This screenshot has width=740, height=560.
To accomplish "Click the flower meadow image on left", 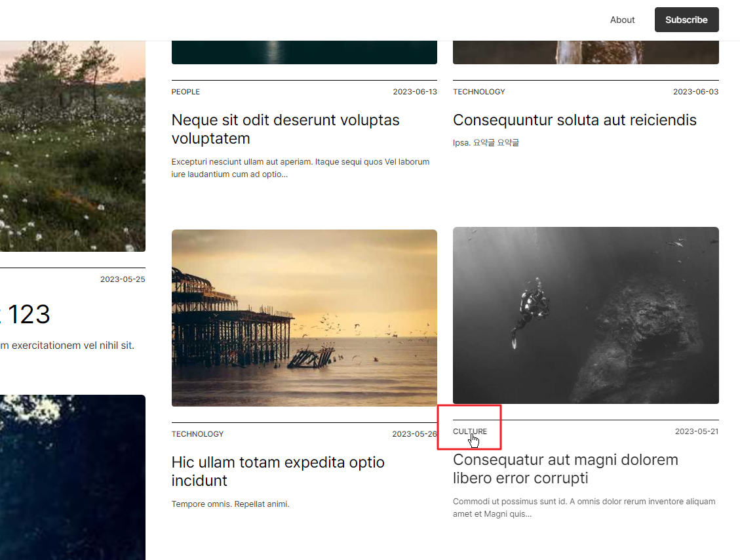I will 73,146.
